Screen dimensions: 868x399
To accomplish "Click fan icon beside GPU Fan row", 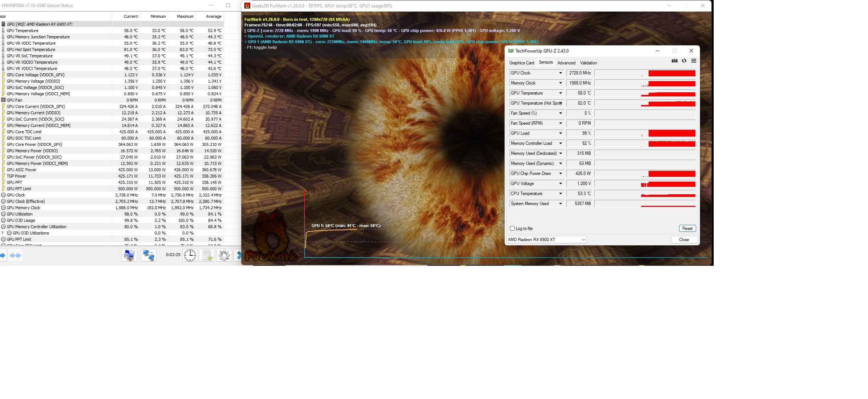I will (x=3, y=100).
